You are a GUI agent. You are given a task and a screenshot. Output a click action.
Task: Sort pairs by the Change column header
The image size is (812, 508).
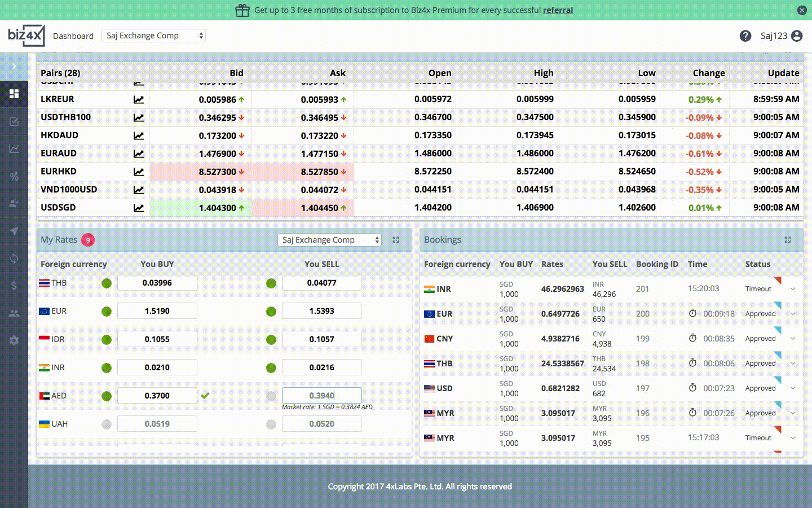[x=709, y=73]
